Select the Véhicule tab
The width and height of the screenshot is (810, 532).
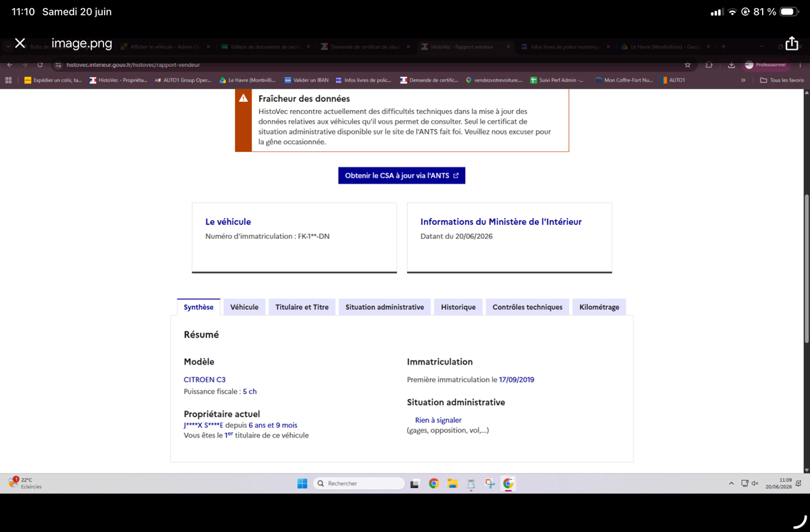(x=244, y=307)
